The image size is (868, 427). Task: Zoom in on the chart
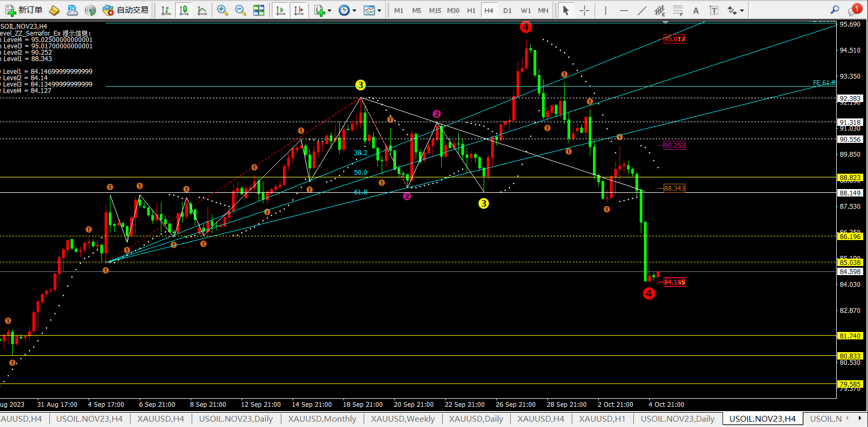222,10
